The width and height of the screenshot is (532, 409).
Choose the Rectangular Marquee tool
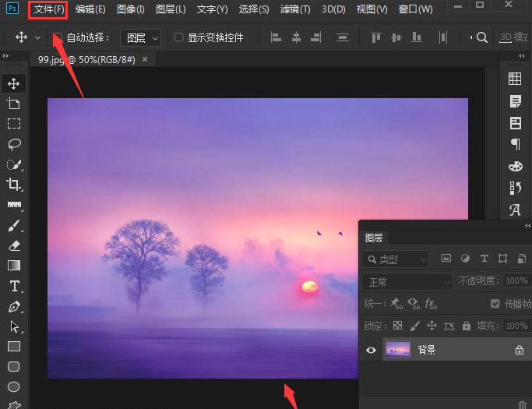[13, 123]
